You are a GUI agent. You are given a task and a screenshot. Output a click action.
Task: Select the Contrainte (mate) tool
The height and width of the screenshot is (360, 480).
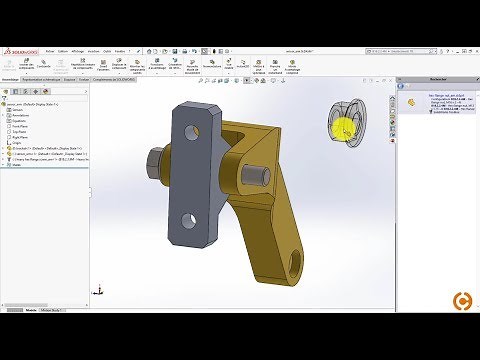(x=44, y=64)
